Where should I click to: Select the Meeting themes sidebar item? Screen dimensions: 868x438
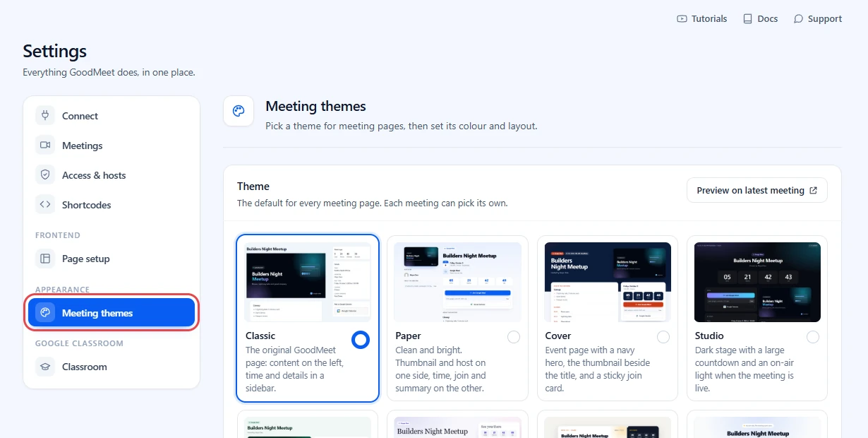coord(111,313)
